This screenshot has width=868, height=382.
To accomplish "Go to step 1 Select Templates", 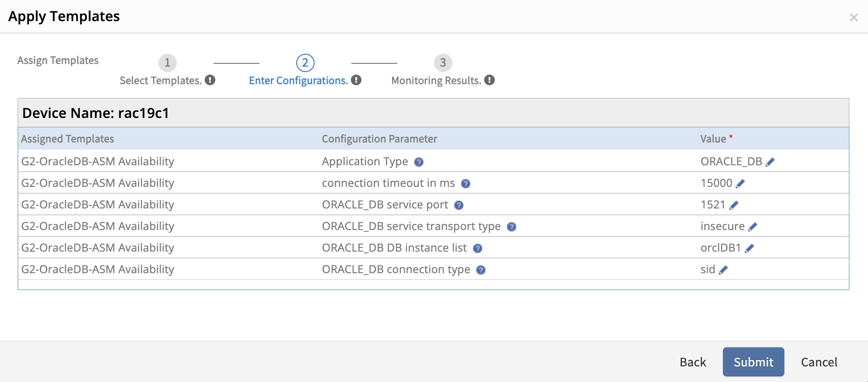I will tap(168, 63).
